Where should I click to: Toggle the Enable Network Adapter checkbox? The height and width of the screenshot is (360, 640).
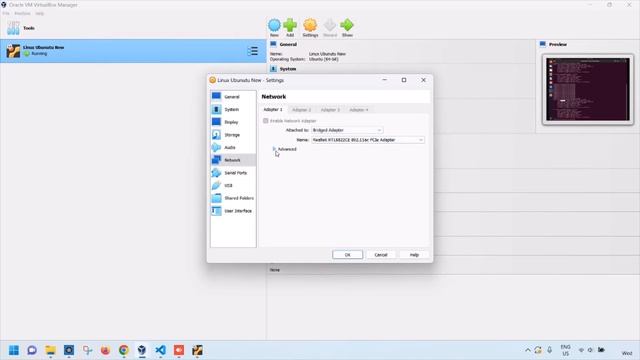click(266, 121)
